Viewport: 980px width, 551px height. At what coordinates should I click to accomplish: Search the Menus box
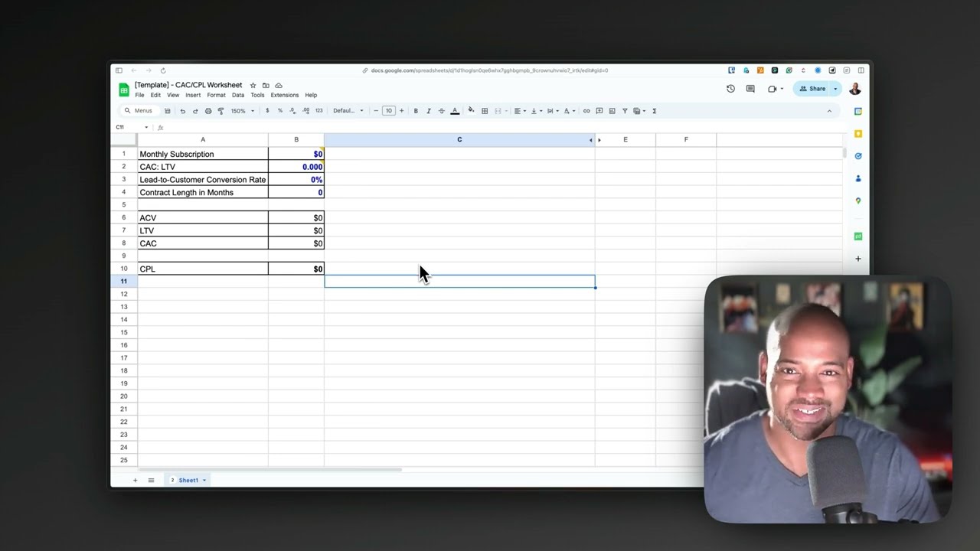pos(139,111)
